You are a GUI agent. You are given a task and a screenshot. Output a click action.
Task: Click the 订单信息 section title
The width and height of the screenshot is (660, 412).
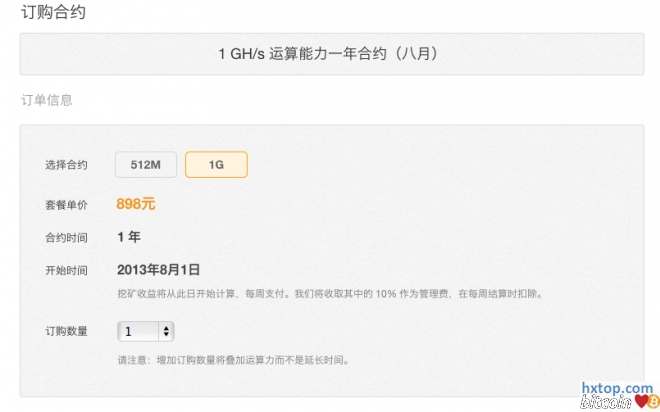46,100
